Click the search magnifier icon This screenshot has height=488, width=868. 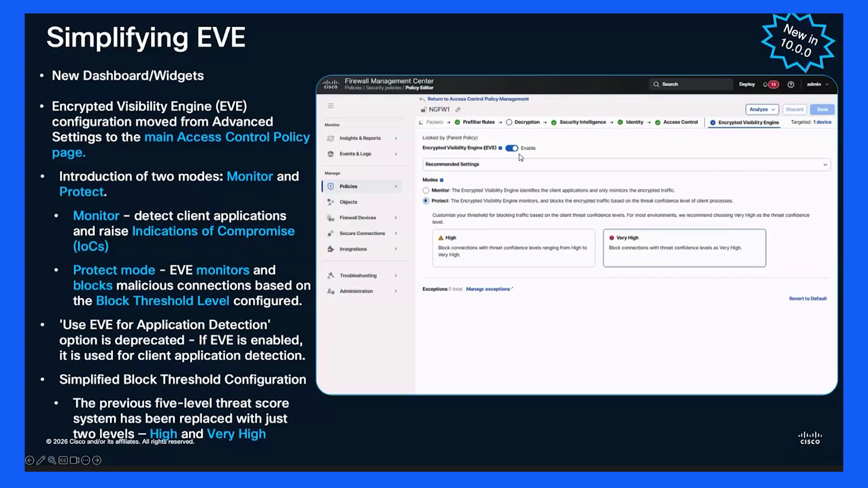656,84
